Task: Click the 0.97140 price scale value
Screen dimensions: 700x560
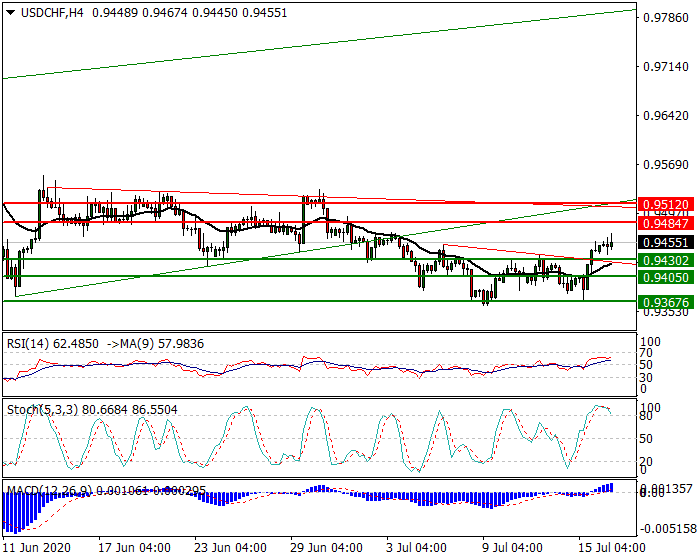Action: (x=666, y=67)
